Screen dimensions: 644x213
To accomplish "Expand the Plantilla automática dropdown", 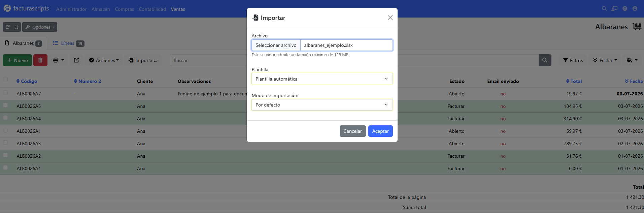I will (322, 79).
